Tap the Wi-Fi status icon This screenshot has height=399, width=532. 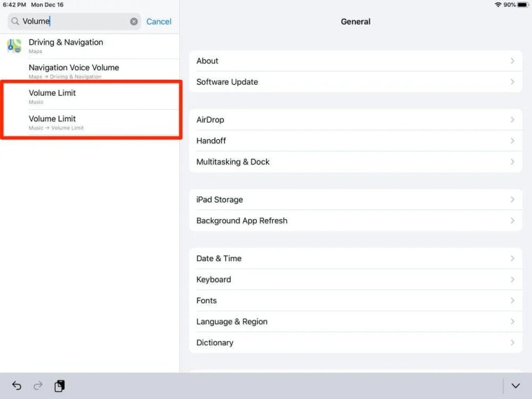click(498, 5)
